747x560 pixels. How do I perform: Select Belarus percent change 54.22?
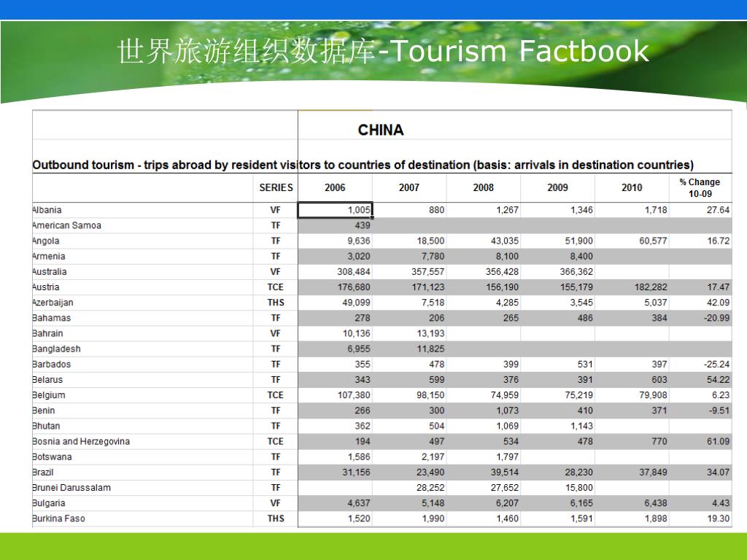pyautogui.click(x=718, y=379)
